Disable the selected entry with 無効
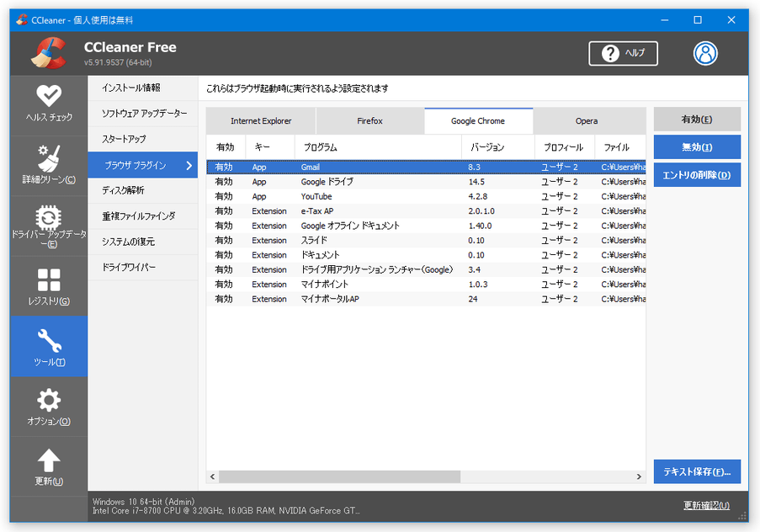The image size is (760, 532). pos(696,146)
